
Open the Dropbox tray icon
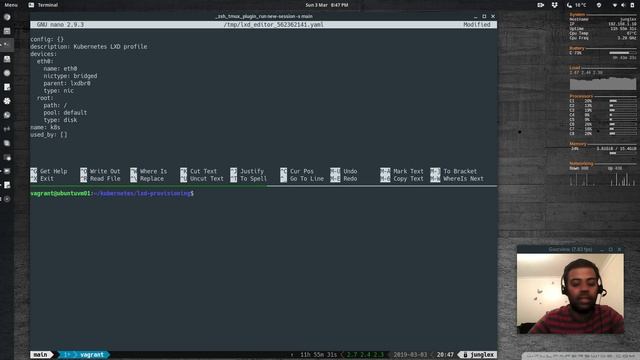pyautogui.click(x=554, y=5)
